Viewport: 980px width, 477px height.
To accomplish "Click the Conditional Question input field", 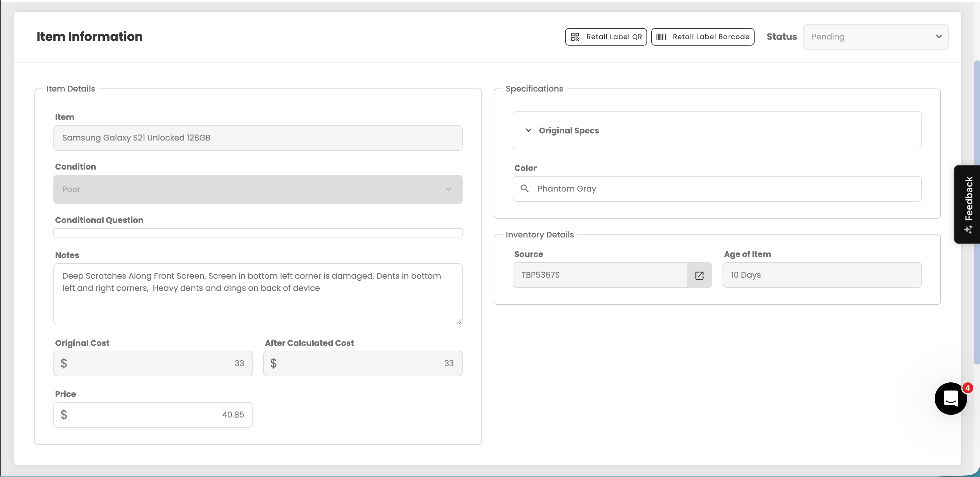I will [258, 232].
